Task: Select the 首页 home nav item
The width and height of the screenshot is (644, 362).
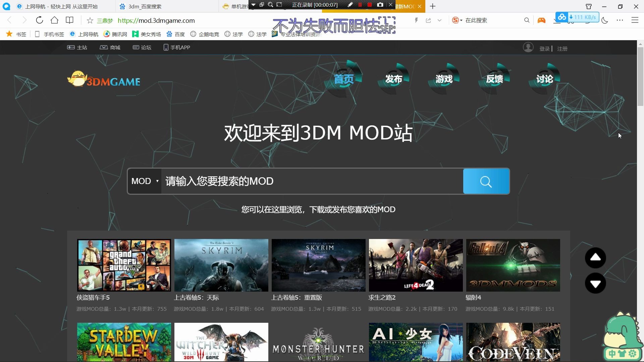Action: 344,79
